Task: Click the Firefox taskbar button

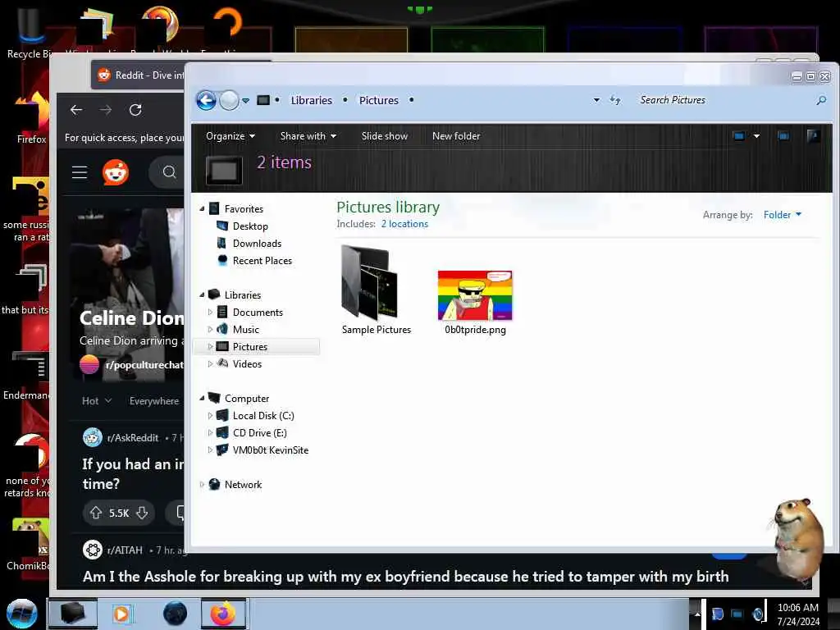Action: pyautogui.click(x=223, y=614)
